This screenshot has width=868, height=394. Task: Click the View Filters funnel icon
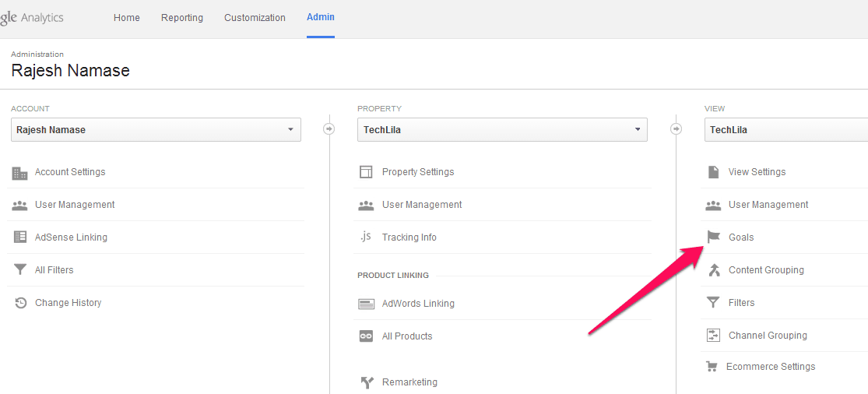[713, 303]
